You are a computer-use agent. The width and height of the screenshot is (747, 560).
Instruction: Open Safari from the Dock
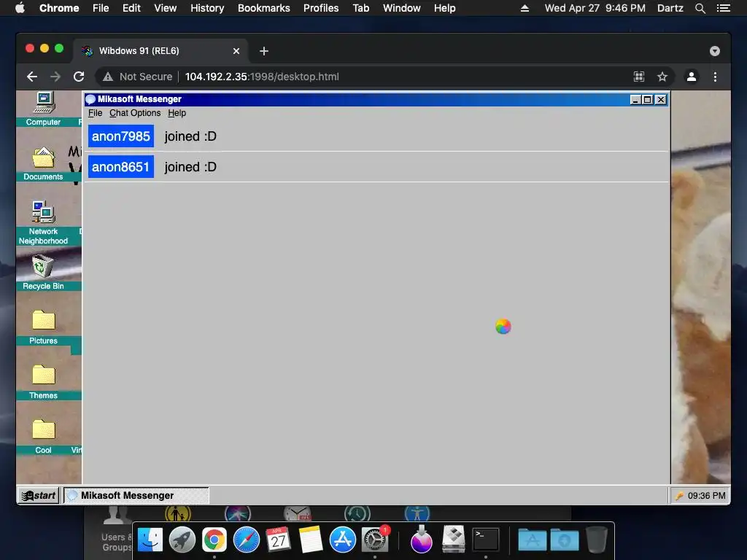pos(247,540)
